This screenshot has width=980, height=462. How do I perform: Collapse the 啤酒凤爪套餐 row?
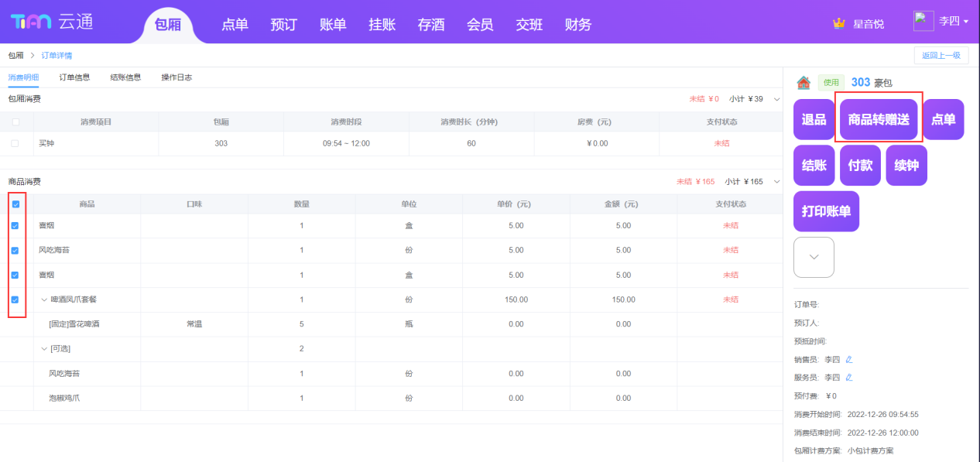[x=44, y=299]
